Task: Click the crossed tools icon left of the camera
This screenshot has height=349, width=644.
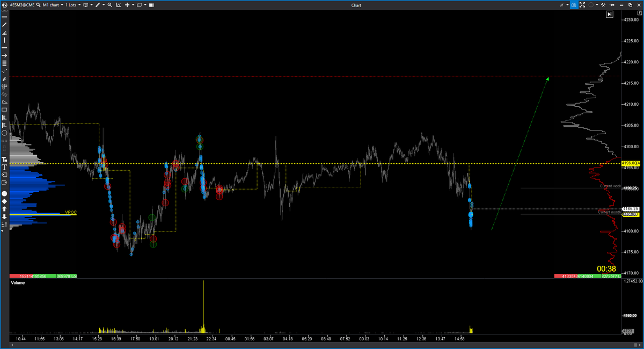Action: pyautogui.click(x=561, y=5)
